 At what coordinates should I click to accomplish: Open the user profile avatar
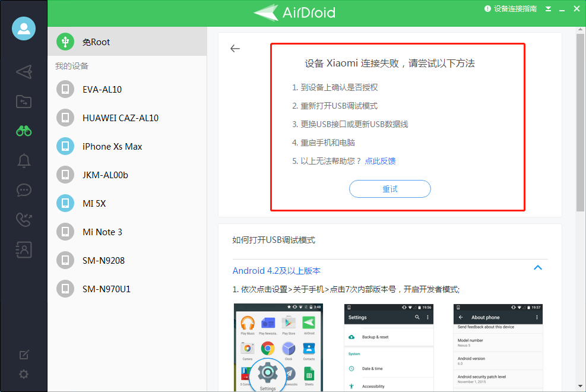pyautogui.click(x=24, y=29)
